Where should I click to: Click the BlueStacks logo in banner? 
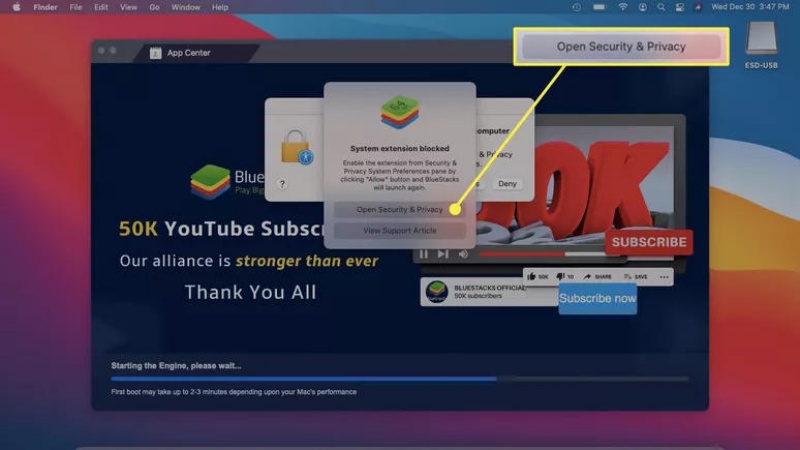pyautogui.click(x=210, y=182)
